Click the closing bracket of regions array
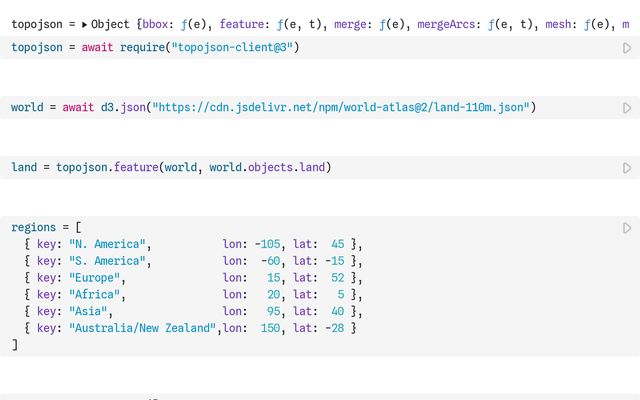The image size is (640, 400). (15, 345)
